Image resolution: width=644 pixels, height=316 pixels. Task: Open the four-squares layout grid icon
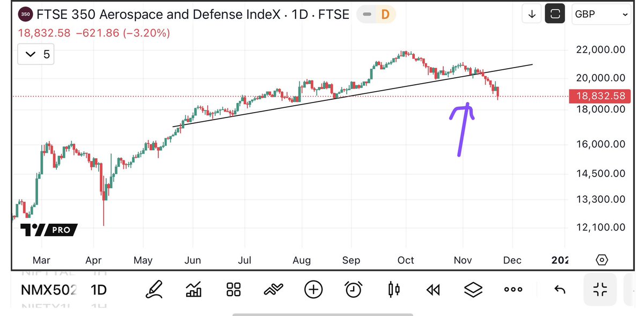pyautogui.click(x=233, y=290)
